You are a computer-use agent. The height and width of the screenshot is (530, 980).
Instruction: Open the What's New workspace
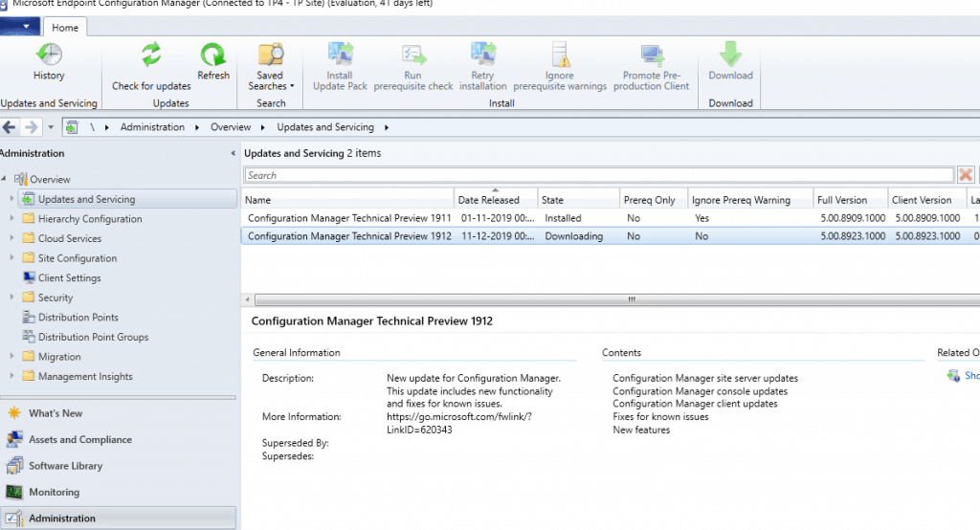point(55,413)
